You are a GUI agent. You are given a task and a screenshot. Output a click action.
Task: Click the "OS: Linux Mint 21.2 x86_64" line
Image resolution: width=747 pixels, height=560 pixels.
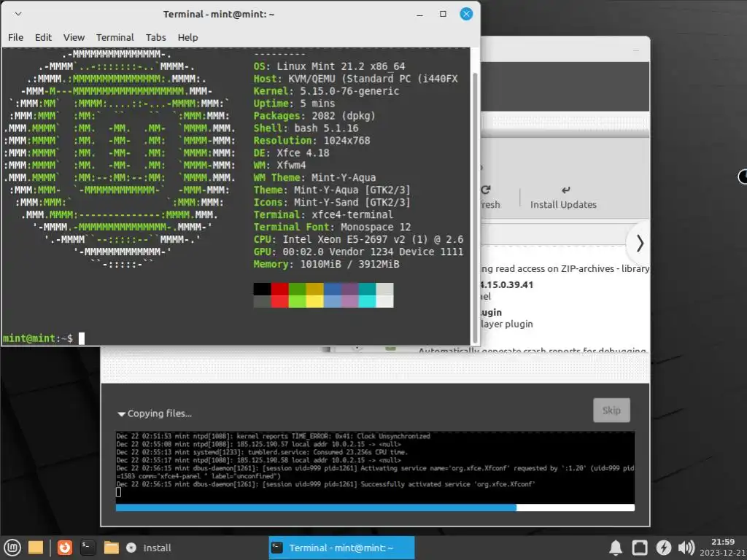coord(329,66)
